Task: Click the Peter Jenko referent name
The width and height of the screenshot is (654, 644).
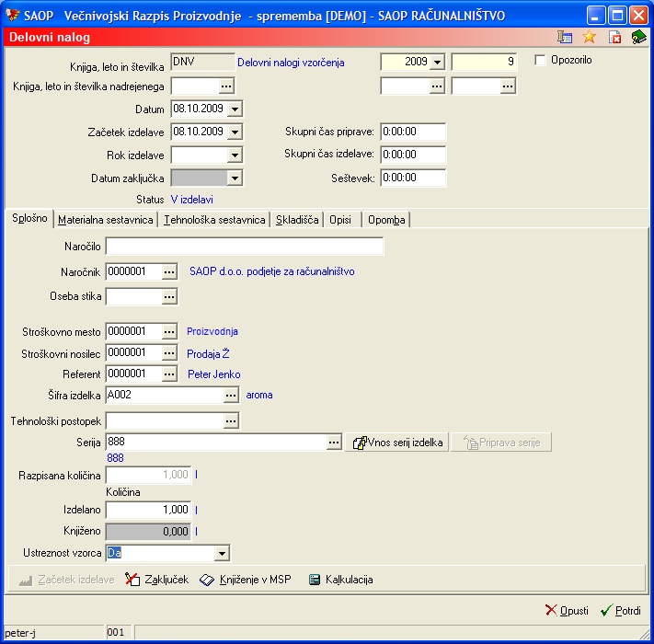Action: pos(214,374)
